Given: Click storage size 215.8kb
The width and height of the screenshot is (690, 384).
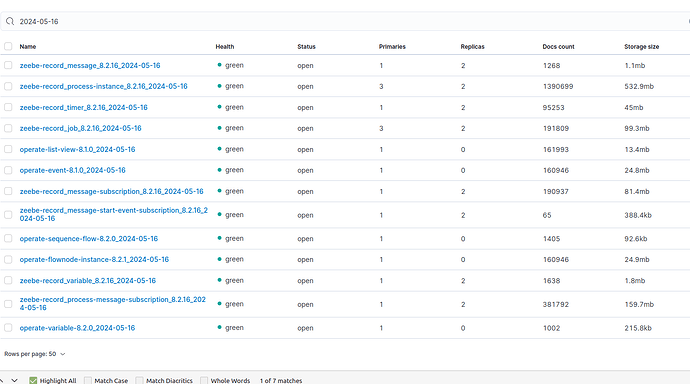Looking at the screenshot, I should 638,328.
